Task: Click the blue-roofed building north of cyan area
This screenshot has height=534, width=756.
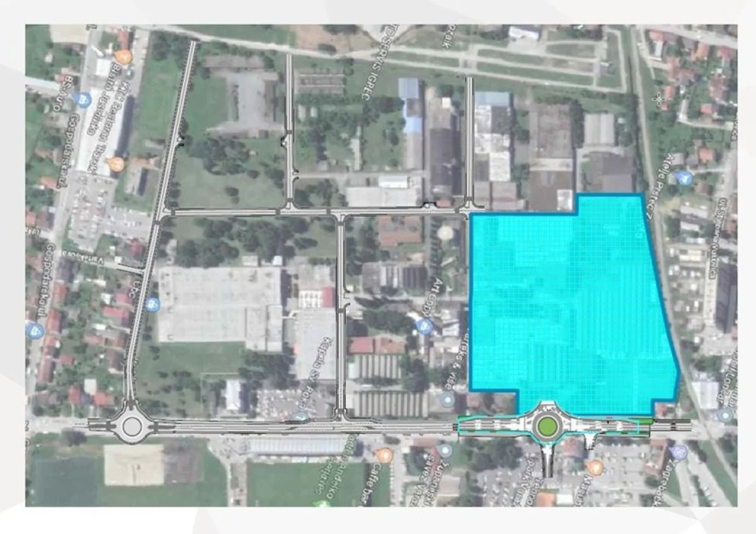Action: [492, 99]
